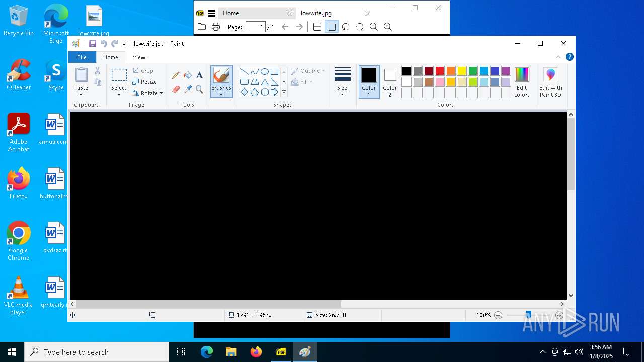Click the Undo arrow in Paint title bar
Viewport: 644px width, 362px height.
click(x=104, y=44)
